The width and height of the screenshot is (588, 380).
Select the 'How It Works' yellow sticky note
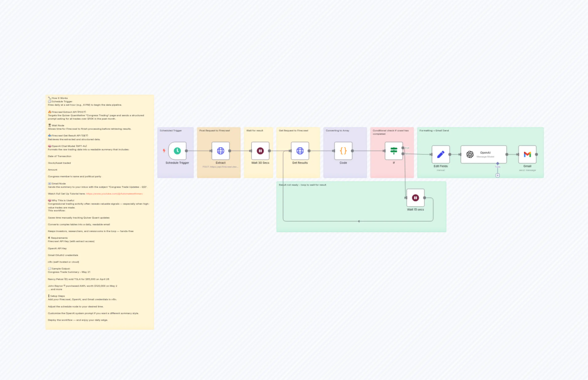tap(100, 326)
